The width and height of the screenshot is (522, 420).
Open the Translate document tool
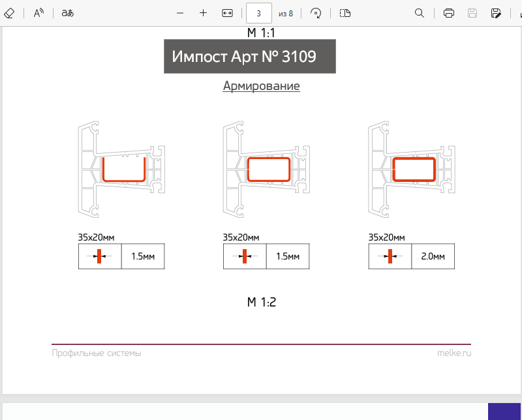click(x=67, y=13)
